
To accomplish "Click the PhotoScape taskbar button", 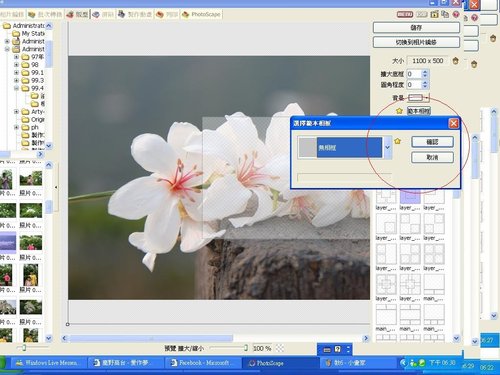I will coord(280,363).
